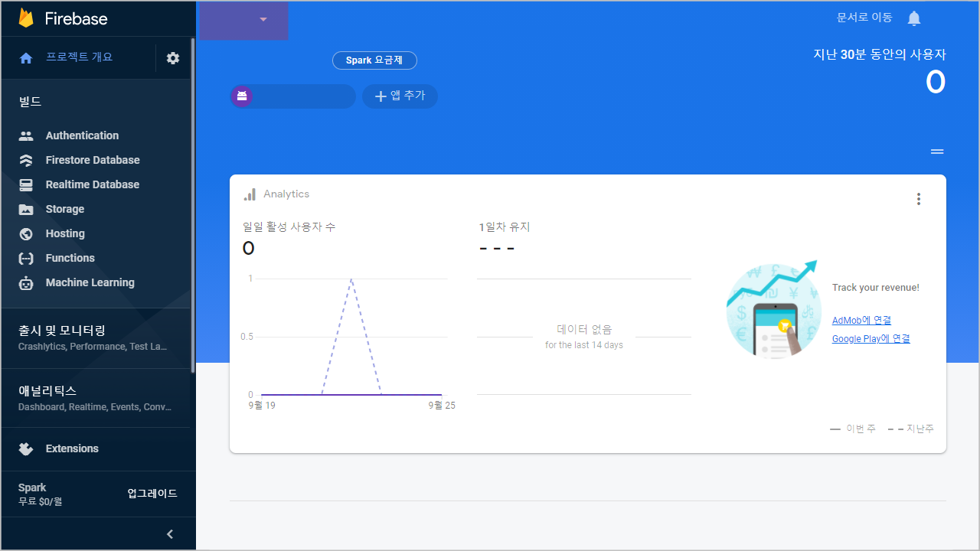Click the 업그레이드 button
The width and height of the screenshot is (980, 551).
(x=152, y=494)
